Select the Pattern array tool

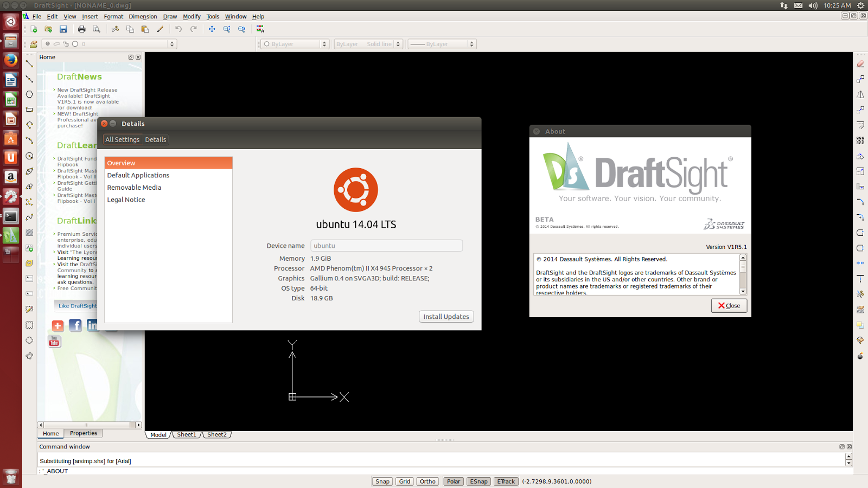(860, 140)
